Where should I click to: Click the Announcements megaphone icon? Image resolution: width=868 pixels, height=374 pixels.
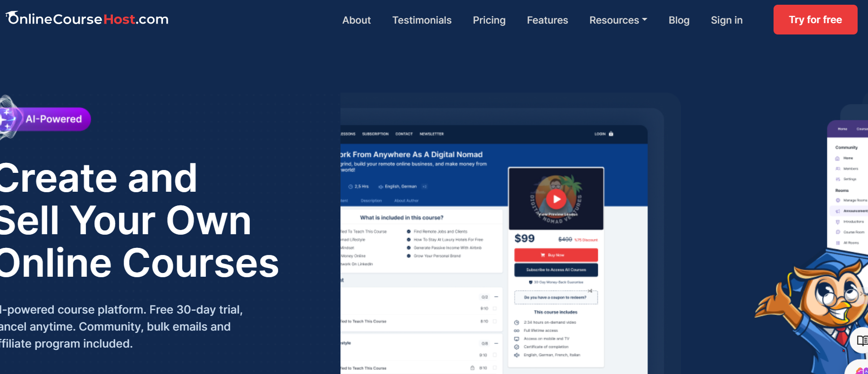838,211
